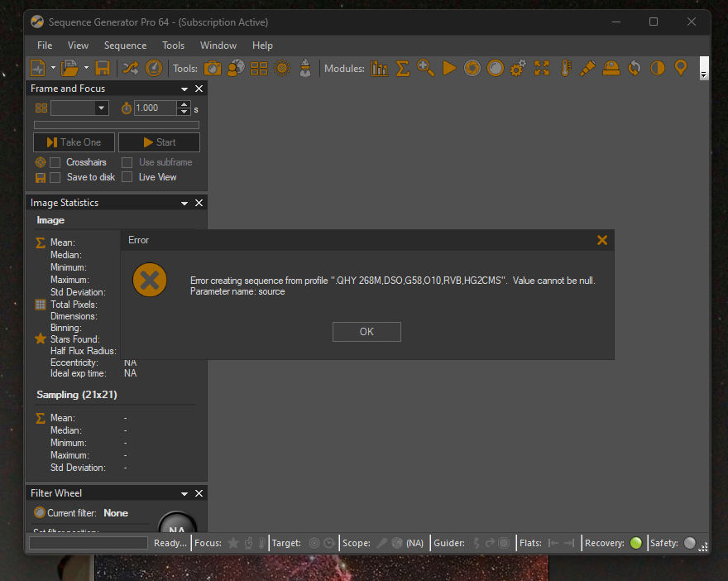The width and height of the screenshot is (728, 581).
Task: Click the Start frame and focus button
Action: click(x=159, y=142)
